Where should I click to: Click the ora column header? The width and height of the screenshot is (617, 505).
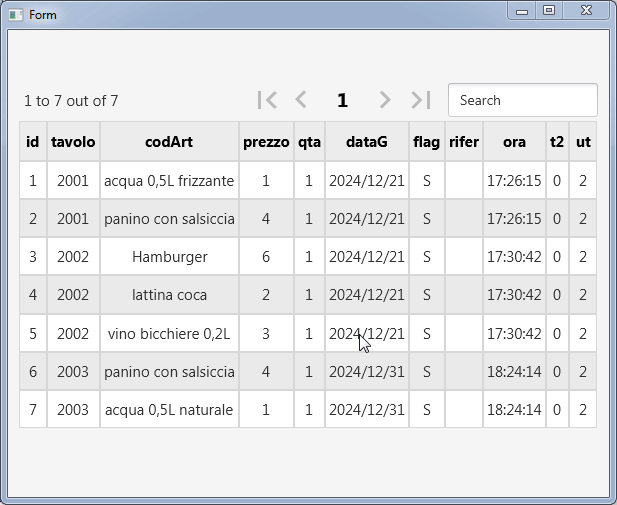514,142
